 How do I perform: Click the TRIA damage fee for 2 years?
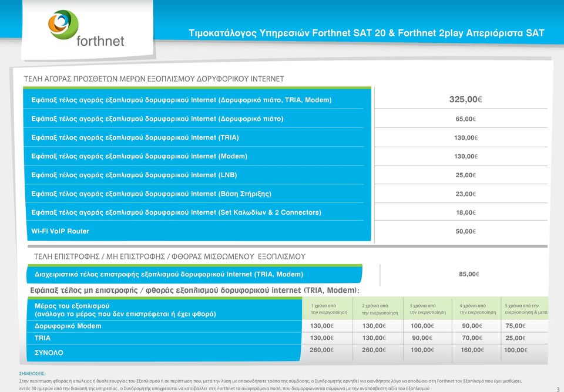click(x=374, y=338)
